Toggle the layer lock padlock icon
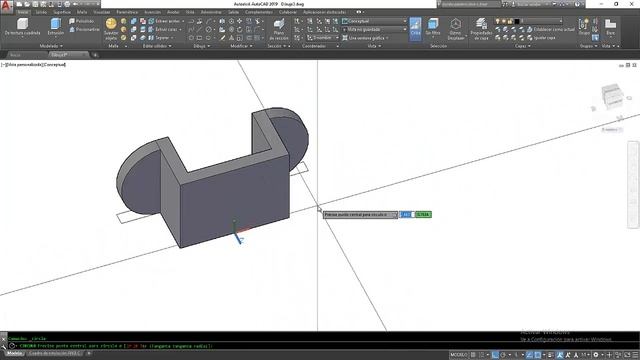 pos(510,21)
